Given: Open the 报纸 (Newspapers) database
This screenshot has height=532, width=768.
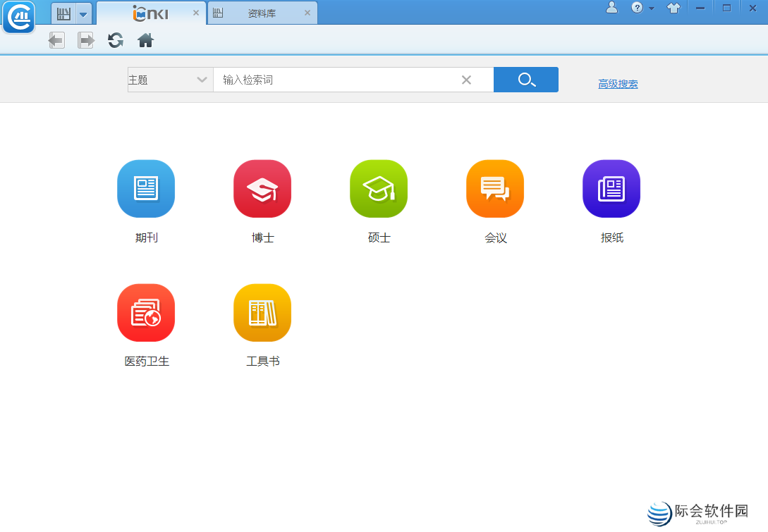Looking at the screenshot, I should pos(611,189).
